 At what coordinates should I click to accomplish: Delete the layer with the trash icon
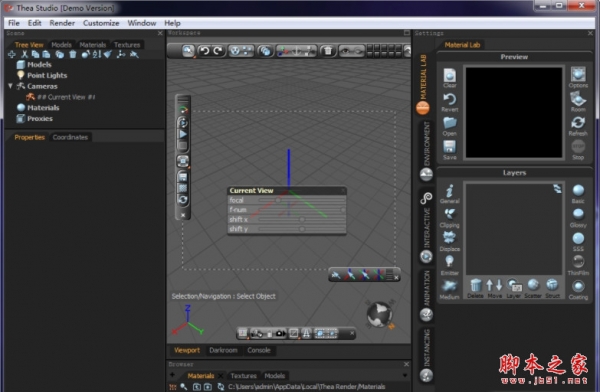(x=475, y=288)
